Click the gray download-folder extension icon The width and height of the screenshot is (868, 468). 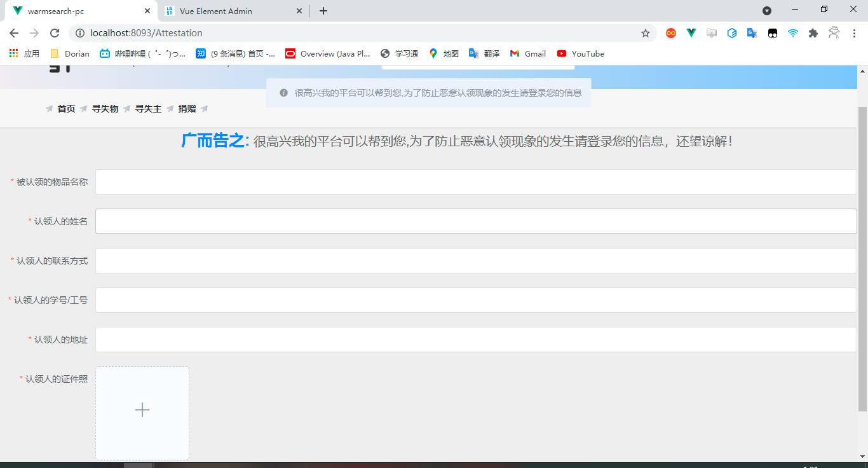712,33
